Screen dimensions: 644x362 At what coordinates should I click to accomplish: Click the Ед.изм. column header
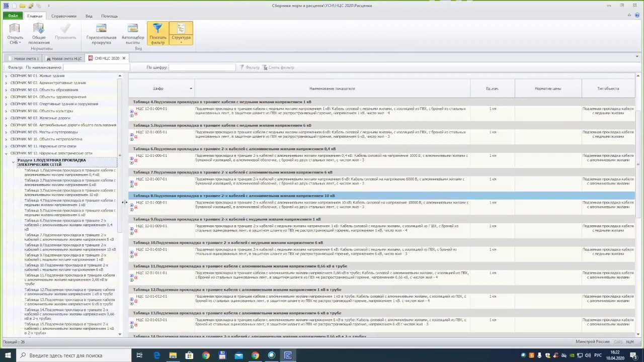492,88
